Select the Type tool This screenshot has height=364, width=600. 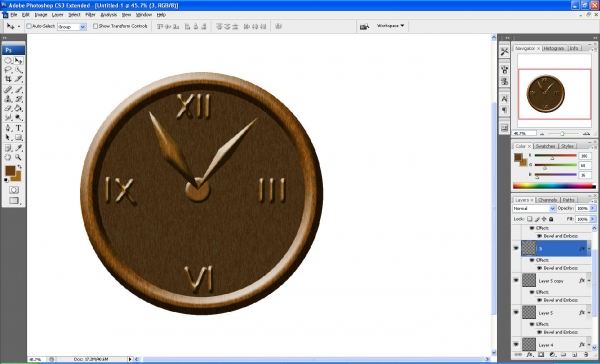(18, 128)
